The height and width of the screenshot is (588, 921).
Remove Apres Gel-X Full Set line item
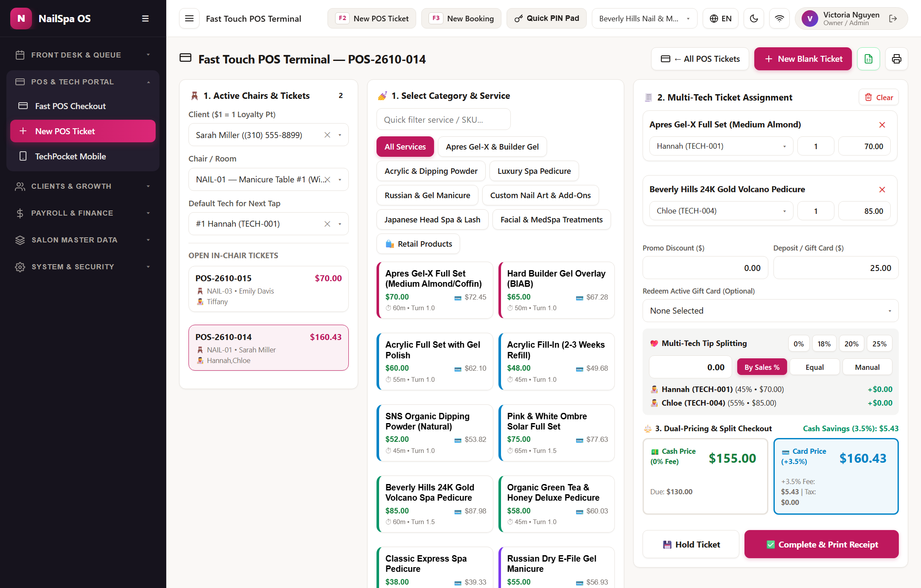pyautogui.click(x=882, y=125)
